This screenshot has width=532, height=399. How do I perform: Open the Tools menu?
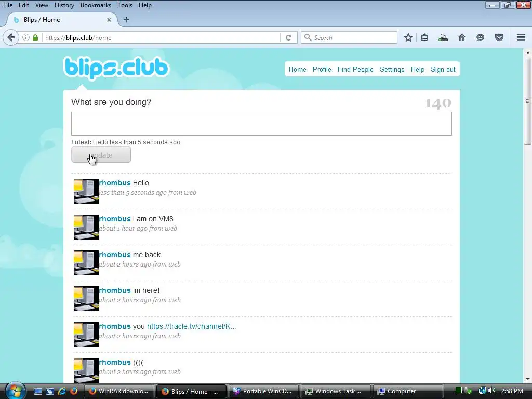tap(125, 5)
